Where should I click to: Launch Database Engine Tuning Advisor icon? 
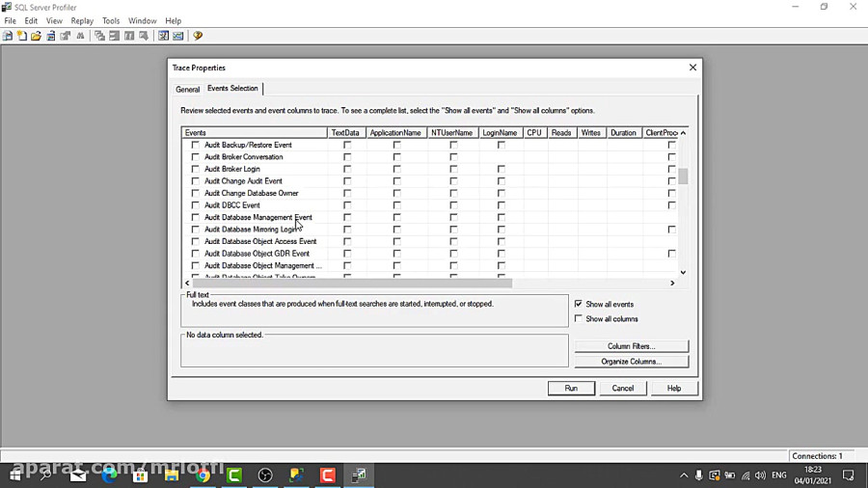tap(163, 36)
